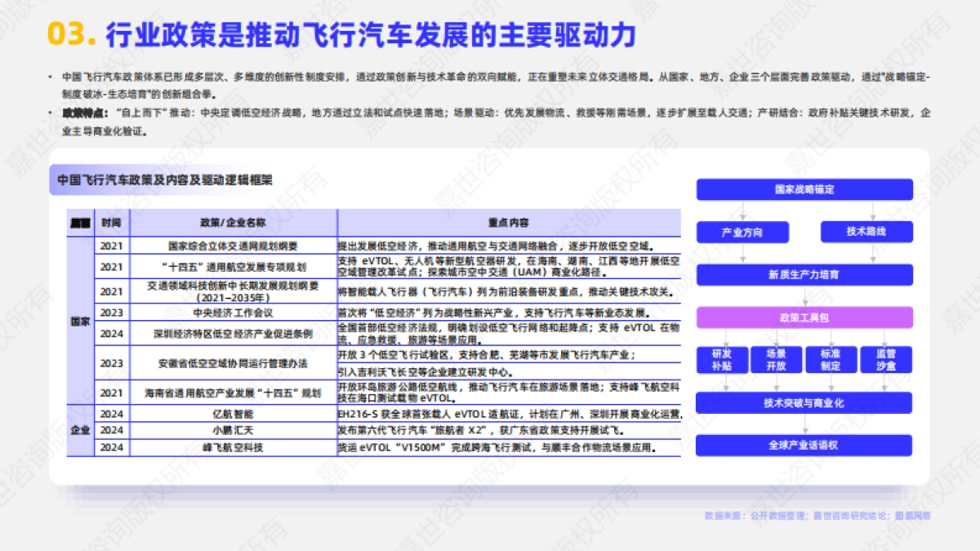Click the 全球产业话语权 box

point(804,445)
